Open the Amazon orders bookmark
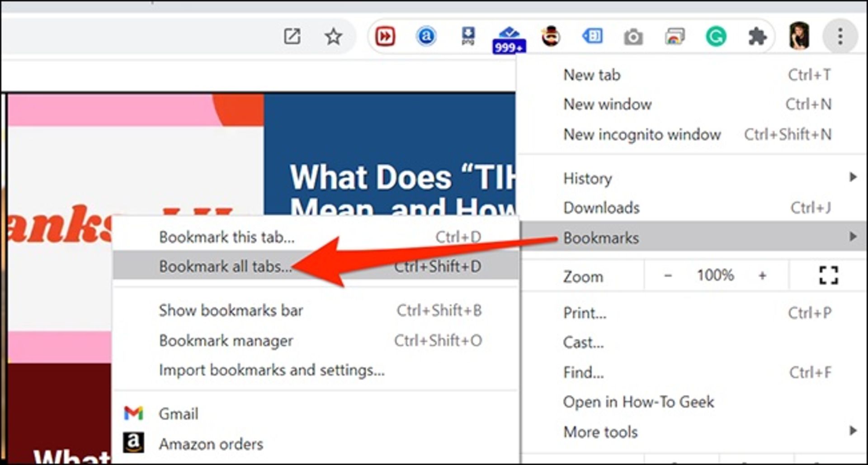868x465 pixels. pyautogui.click(x=210, y=444)
